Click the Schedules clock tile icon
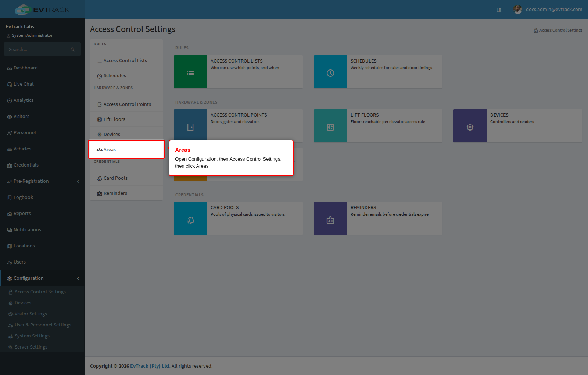This screenshot has width=588, height=375. click(x=330, y=72)
